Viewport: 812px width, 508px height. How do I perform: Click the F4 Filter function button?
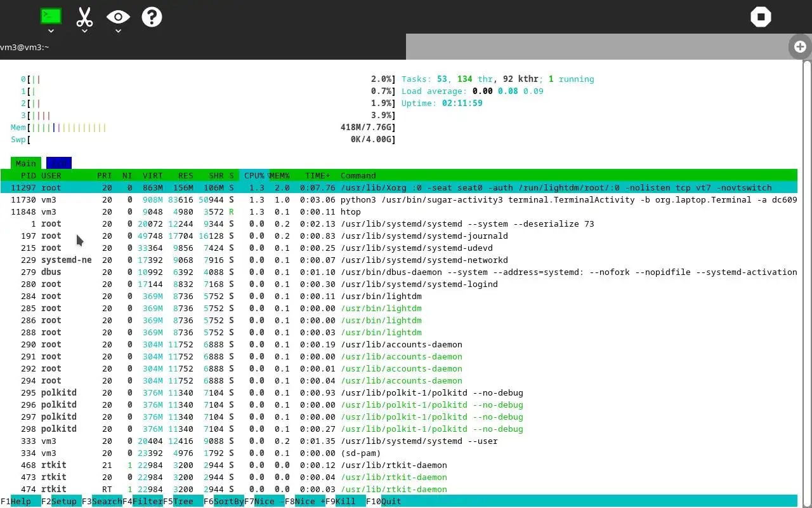(143, 501)
